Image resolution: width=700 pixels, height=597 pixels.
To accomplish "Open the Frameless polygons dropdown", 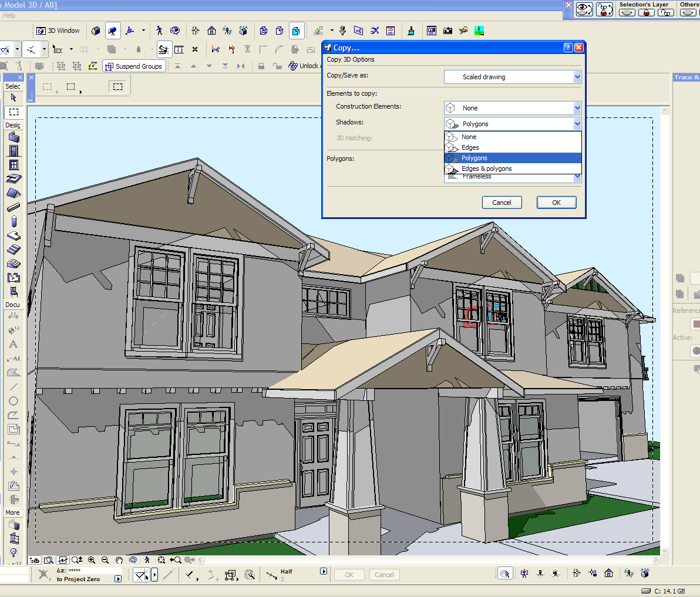I will point(577,178).
